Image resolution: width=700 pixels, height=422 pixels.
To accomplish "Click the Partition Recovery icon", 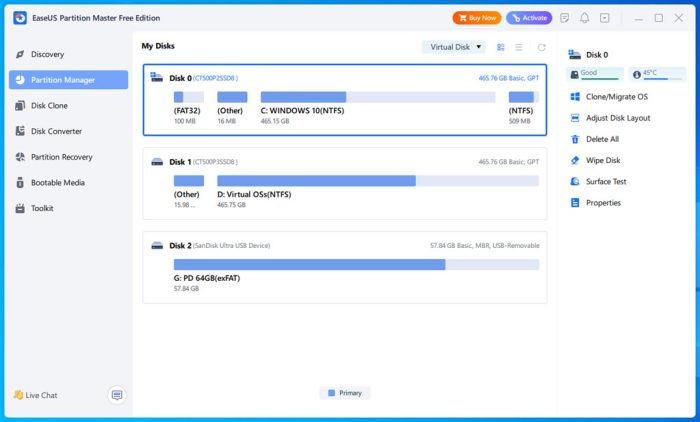I will click(20, 157).
